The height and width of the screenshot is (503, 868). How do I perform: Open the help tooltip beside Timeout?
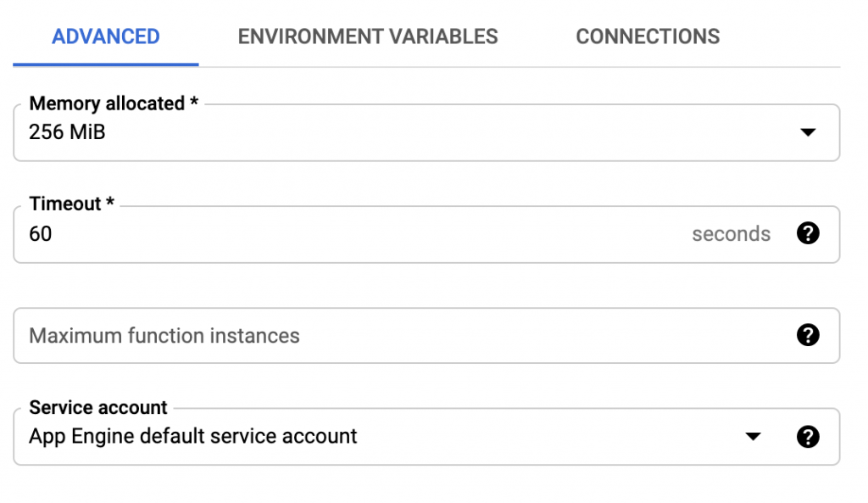[808, 234]
